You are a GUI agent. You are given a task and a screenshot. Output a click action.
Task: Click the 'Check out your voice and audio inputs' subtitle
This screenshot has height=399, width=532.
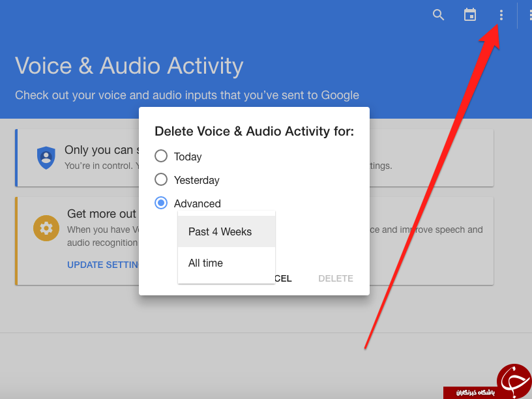187,95
